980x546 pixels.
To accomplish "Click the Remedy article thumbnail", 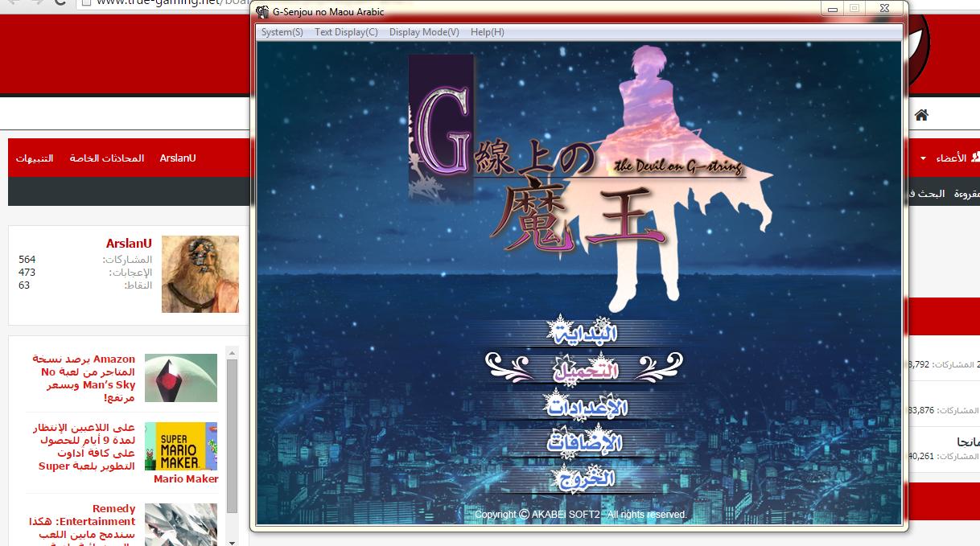I will click(x=181, y=524).
